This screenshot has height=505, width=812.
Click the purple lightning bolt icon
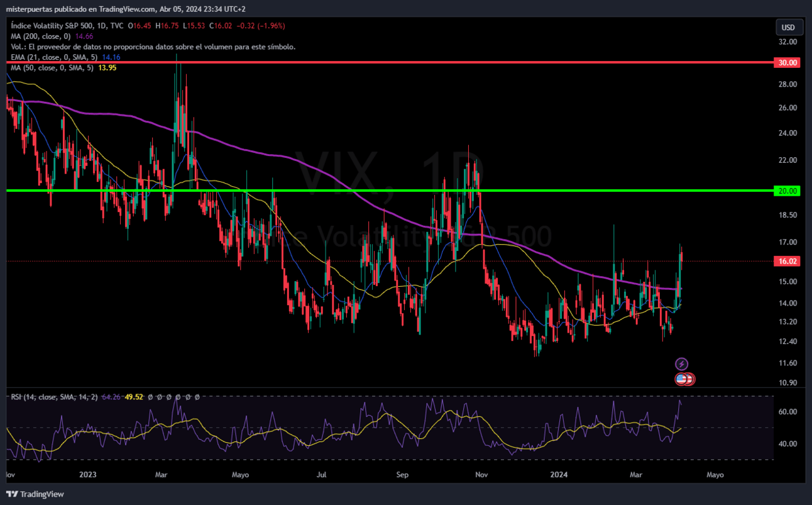pos(681,363)
